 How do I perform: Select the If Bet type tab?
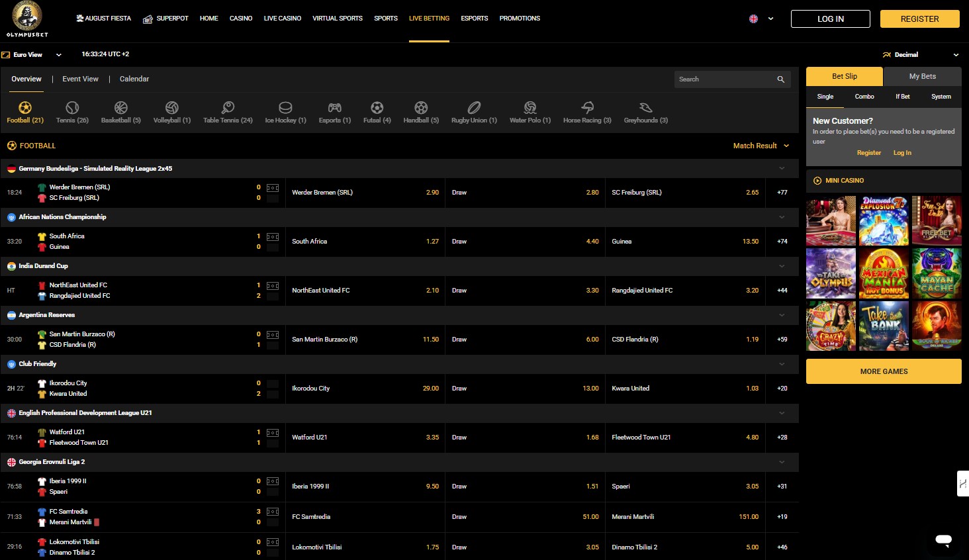[x=903, y=97]
